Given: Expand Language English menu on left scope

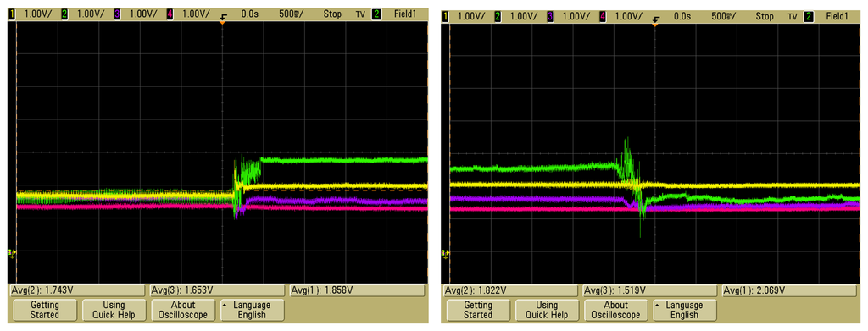Looking at the screenshot, I should coord(252,310).
